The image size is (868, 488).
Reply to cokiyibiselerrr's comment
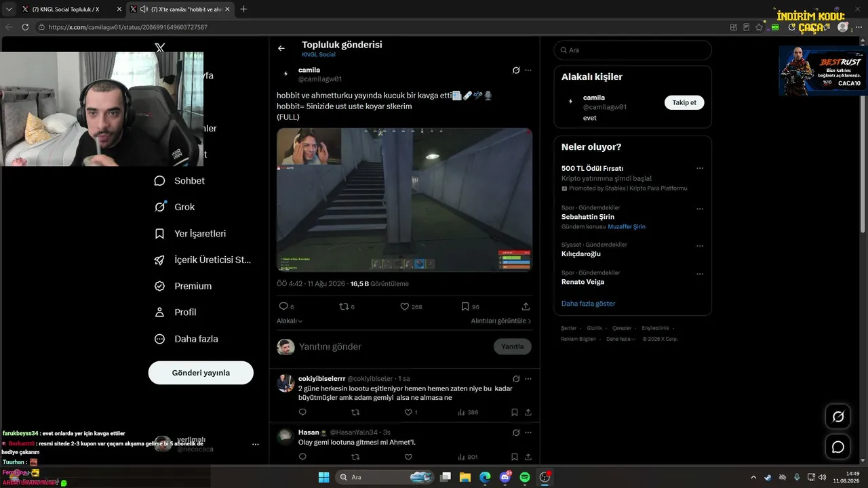[302, 412]
